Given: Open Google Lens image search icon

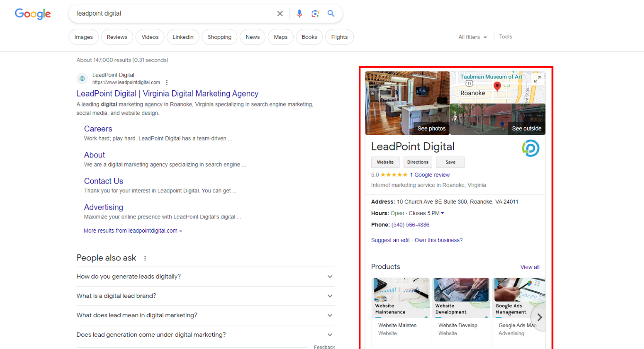Looking at the screenshot, I should [315, 14].
